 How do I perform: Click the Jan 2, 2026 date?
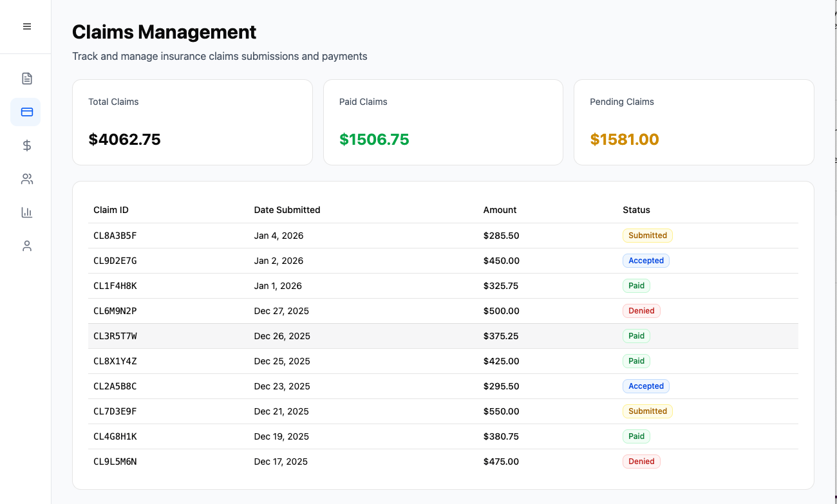pyautogui.click(x=279, y=261)
